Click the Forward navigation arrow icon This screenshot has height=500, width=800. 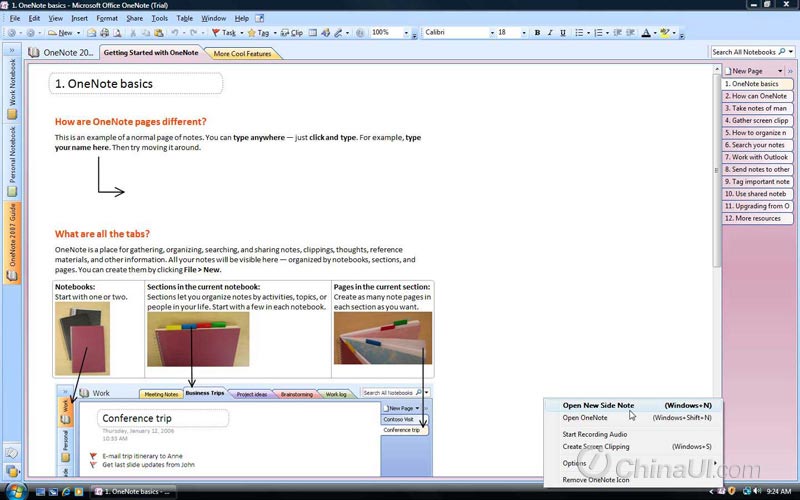point(31,33)
